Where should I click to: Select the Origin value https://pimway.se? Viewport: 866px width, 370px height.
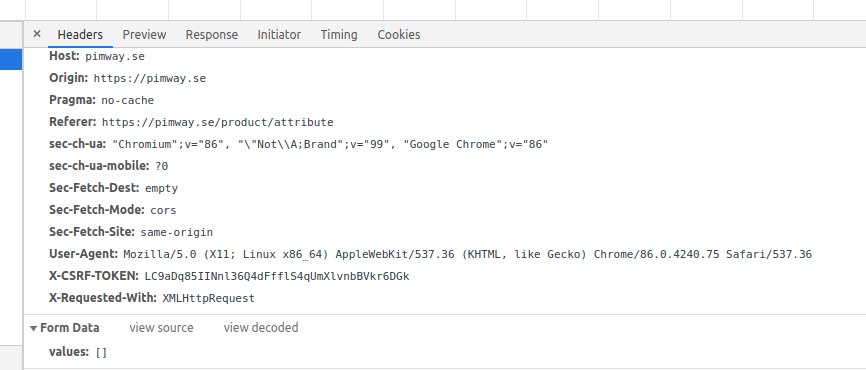[150, 78]
